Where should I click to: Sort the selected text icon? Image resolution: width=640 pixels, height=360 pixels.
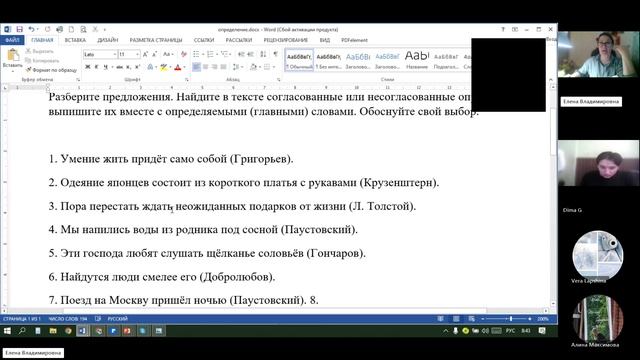pos(263,54)
